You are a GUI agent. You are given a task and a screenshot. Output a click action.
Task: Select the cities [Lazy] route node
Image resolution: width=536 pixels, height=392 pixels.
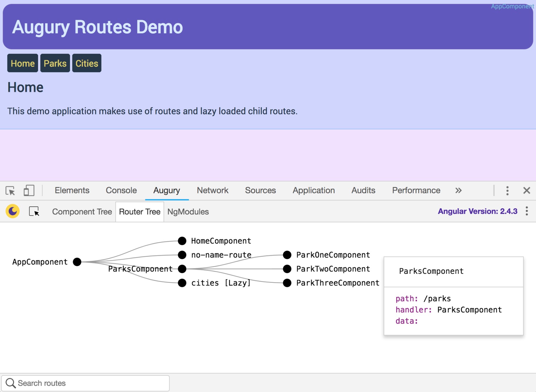pos(182,283)
